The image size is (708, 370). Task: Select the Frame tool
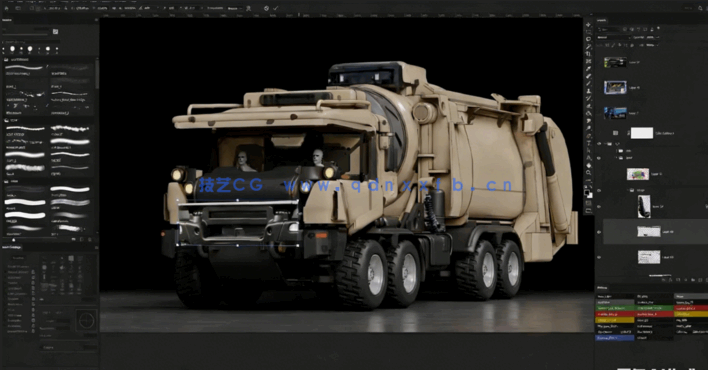pos(588,61)
